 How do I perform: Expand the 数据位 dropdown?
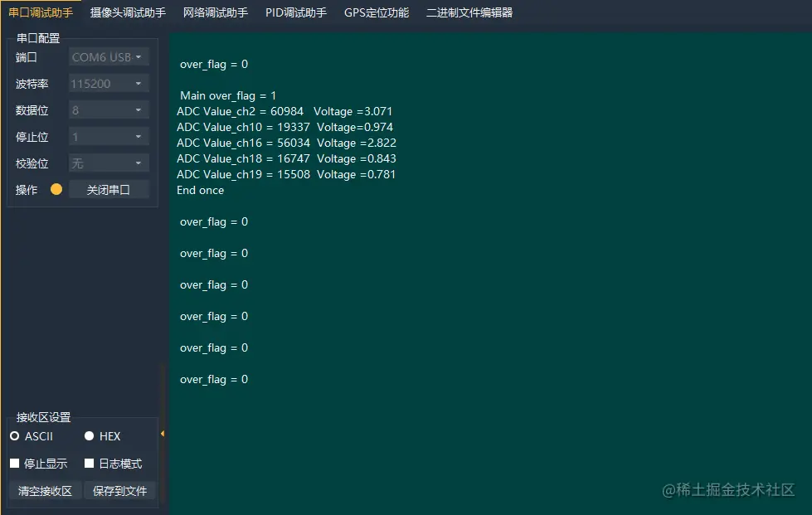pyautogui.click(x=109, y=110)
